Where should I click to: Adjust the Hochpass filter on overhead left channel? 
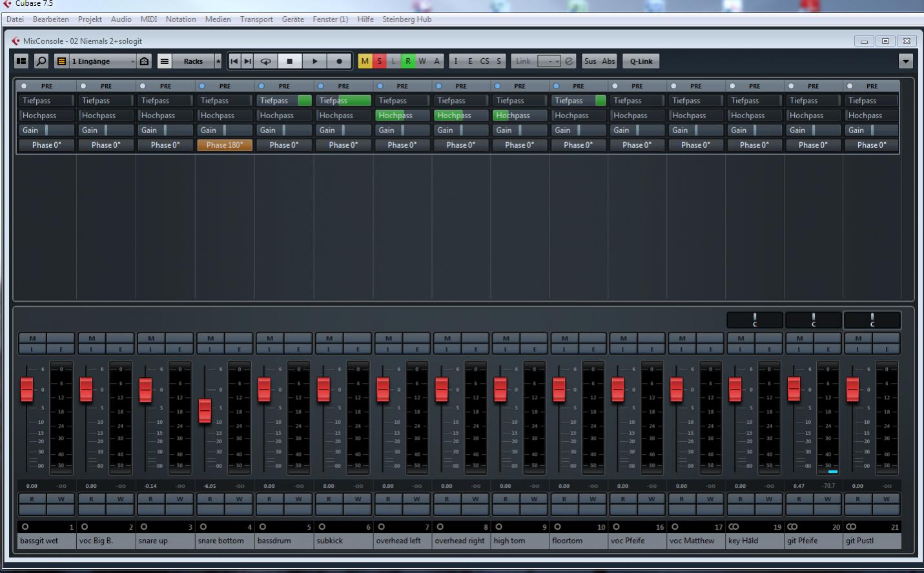402,116
